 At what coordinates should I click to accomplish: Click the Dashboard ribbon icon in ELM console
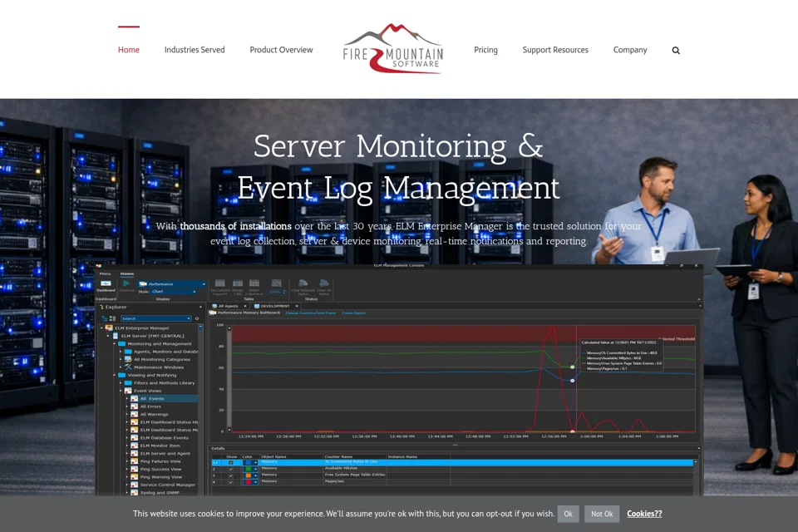tap(106, 283)
